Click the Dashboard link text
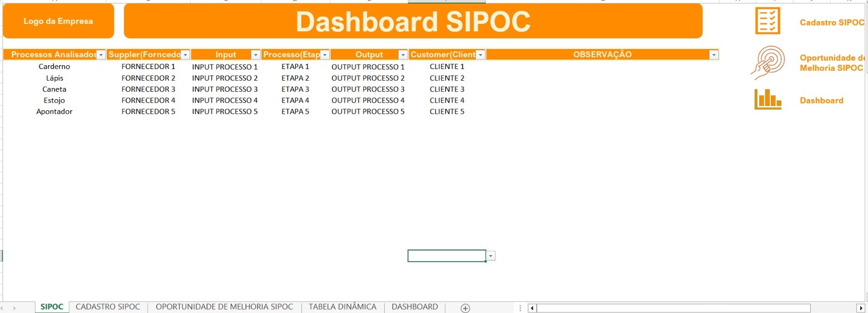 (821, 101)
